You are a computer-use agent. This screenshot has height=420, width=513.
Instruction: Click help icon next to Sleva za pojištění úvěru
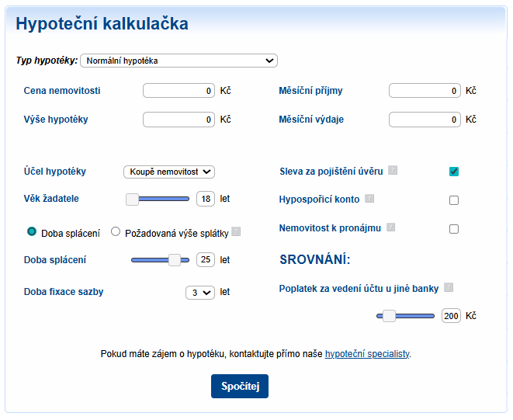click(393, 170)
